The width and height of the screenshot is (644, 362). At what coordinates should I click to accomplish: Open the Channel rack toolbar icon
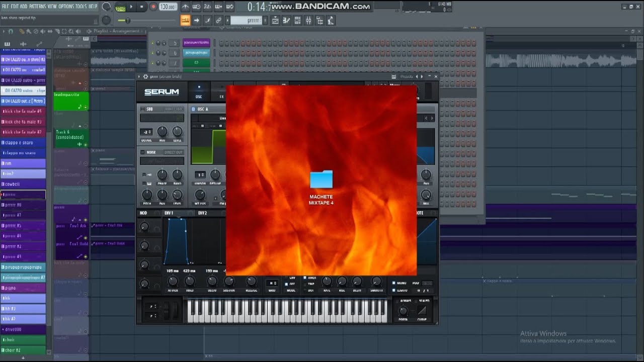pos(297,21)
